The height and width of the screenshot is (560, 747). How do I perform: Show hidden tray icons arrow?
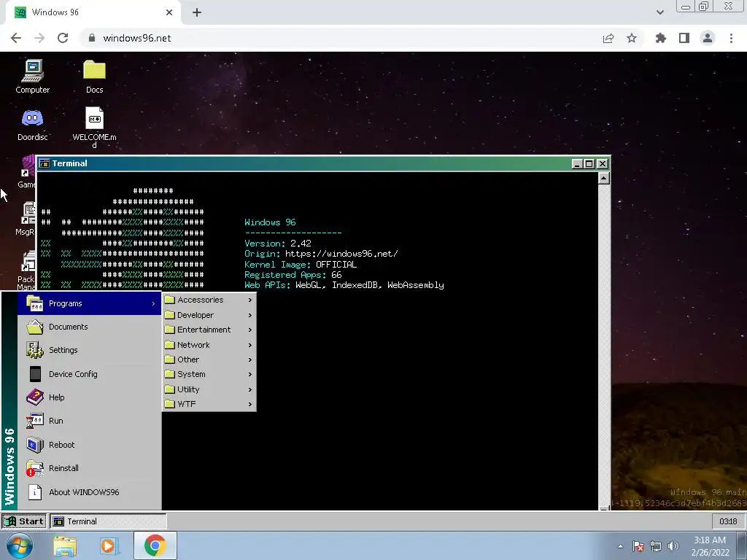click(620, 546)
